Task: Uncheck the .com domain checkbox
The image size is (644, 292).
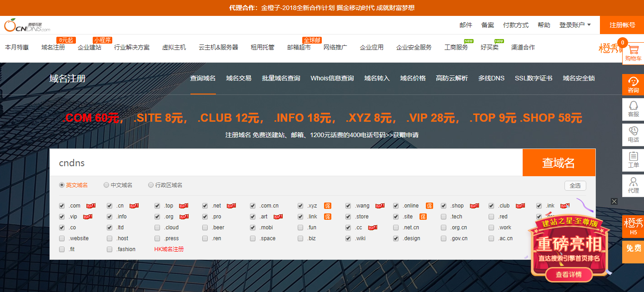Action: 62,206
